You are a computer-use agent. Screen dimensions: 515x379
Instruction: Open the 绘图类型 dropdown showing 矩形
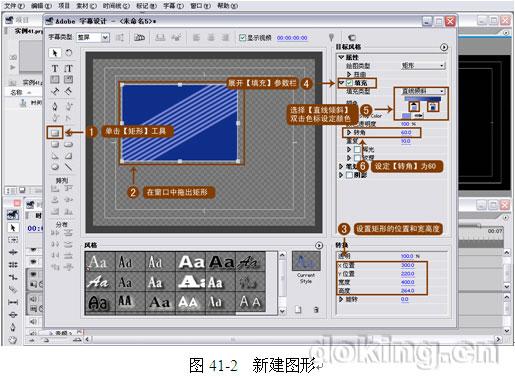[423, 66]
